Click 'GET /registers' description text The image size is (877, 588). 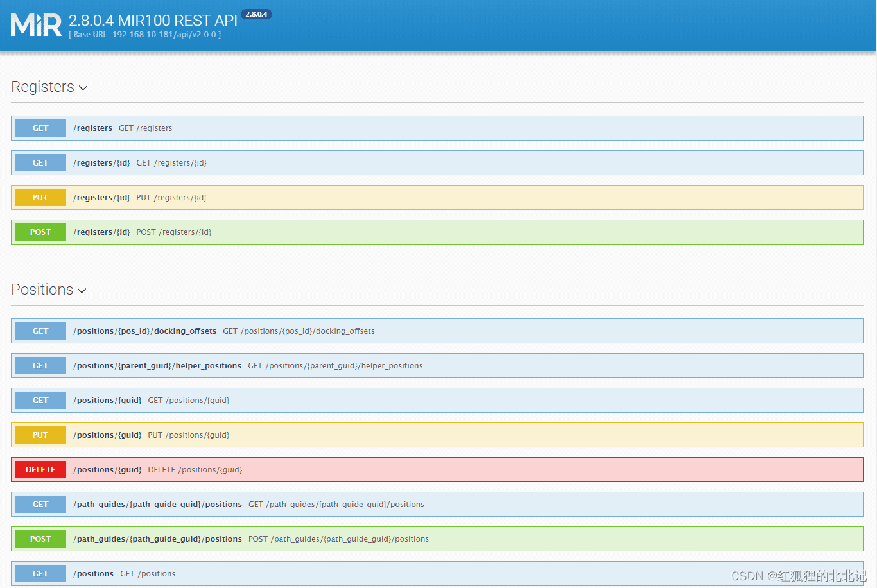(146, 128)
